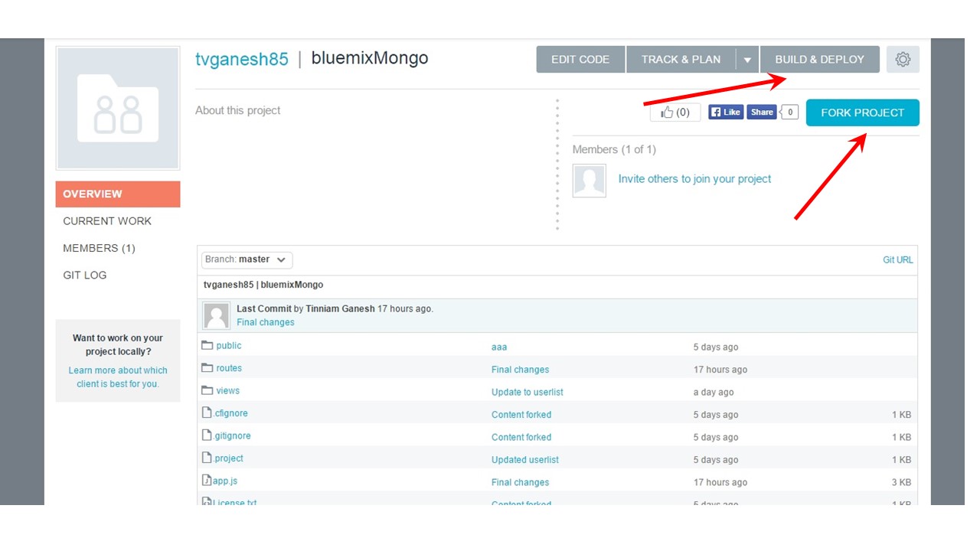This screenshot has height=551, width=980.
Task: Click the project folder thumbnail image
Action: coord(118,109)
